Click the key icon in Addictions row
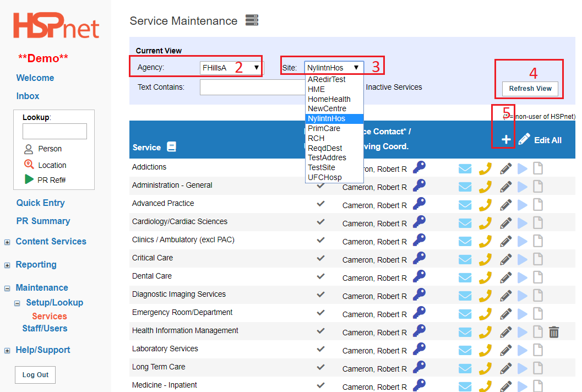The width and height of the screenshot is (582, 392). (x=420, y=167)
